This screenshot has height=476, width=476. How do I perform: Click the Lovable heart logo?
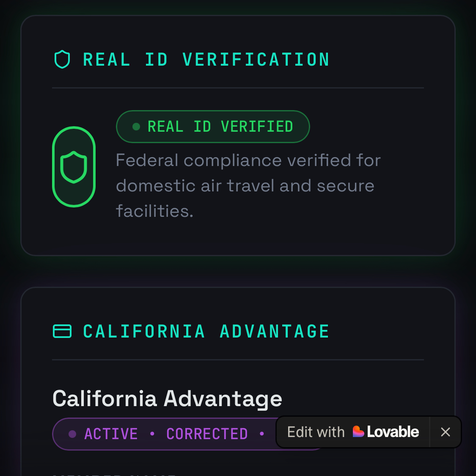tap(358, 432)
